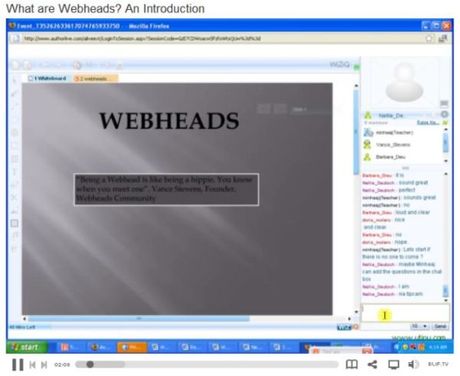This screenshot has height=376, width=460.
Task: Click the BLIP.TV logo
Action: (438, 364)
